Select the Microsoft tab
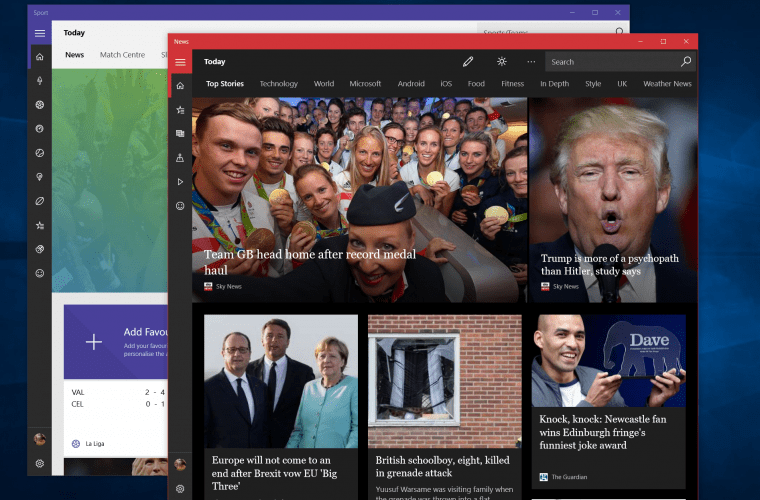This screenshot has width=760, height=500. [365, 83]
